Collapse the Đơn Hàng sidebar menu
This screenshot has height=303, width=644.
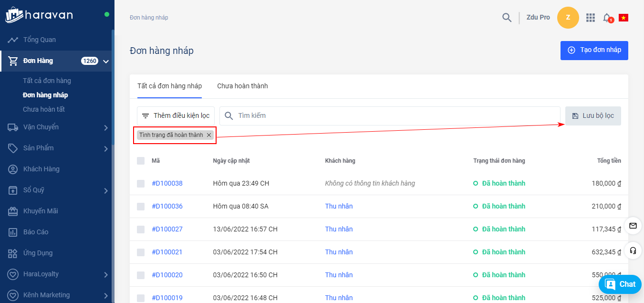click(x=106, y=61)
